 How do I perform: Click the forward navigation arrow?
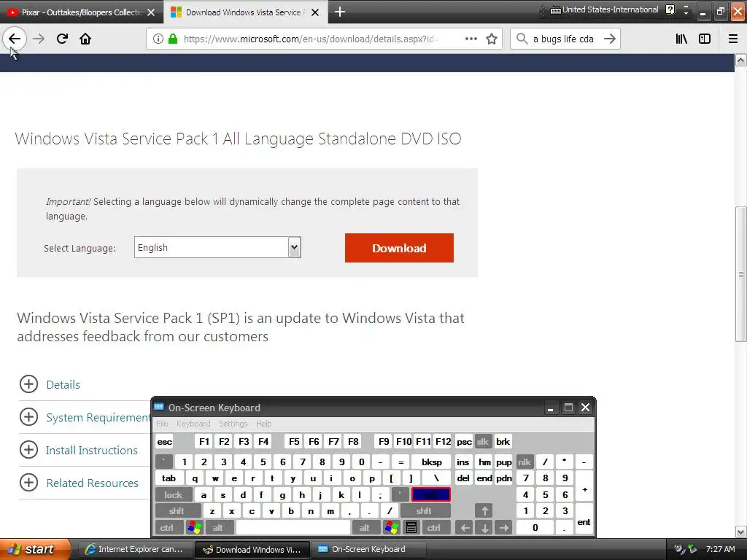pos(39,39)
